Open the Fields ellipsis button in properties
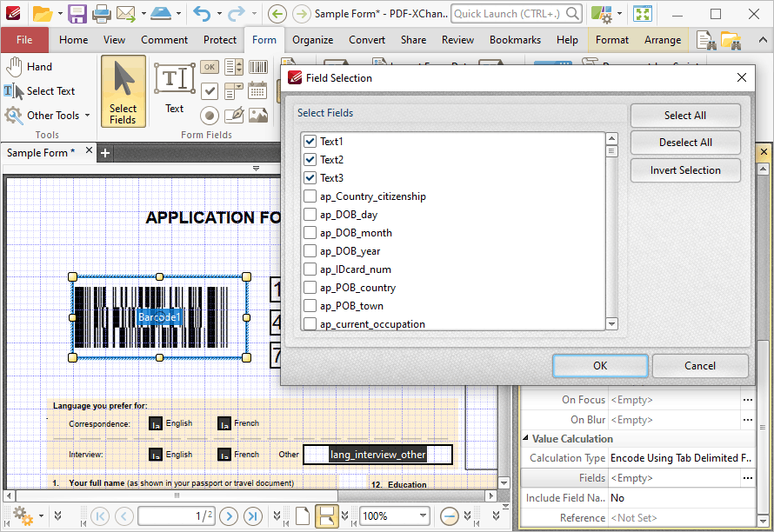This screenshot has width=774, height=532. coord(747,478)
